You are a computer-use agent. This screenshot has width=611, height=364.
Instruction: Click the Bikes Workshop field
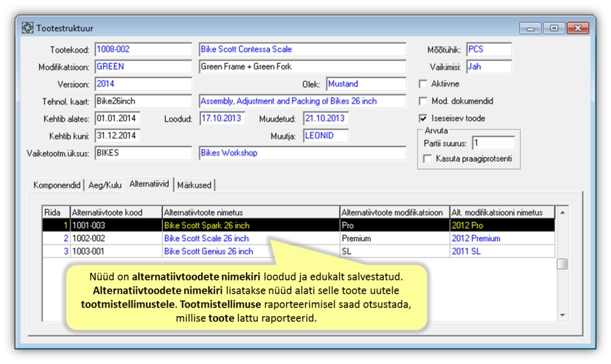(x=302, y=153)
